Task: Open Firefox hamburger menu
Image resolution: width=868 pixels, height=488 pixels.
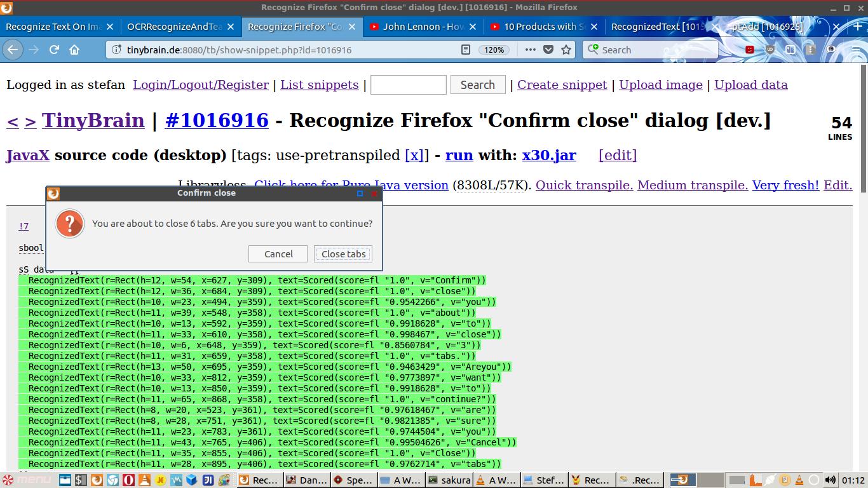Action: (x=857, y=50)
